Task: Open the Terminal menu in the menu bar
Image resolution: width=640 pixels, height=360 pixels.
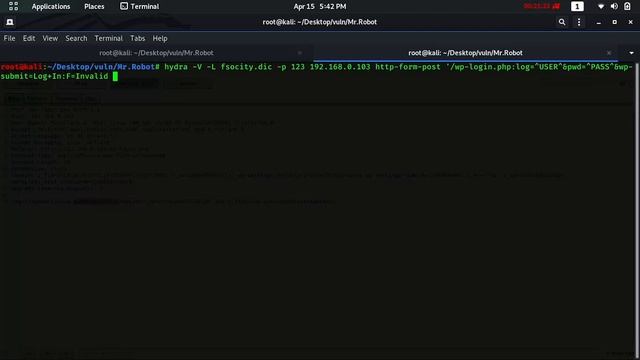Action: pos(109,38)
